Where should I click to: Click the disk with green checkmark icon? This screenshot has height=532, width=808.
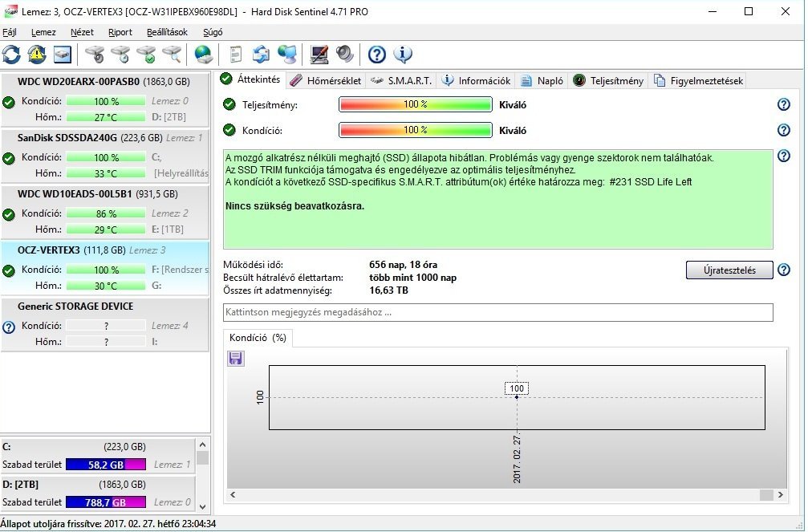(146, 54)
